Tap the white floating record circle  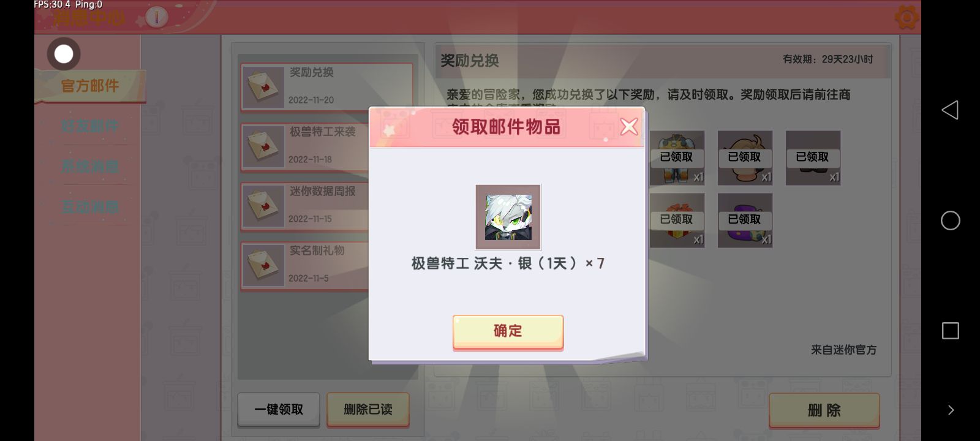coord(64,54)
